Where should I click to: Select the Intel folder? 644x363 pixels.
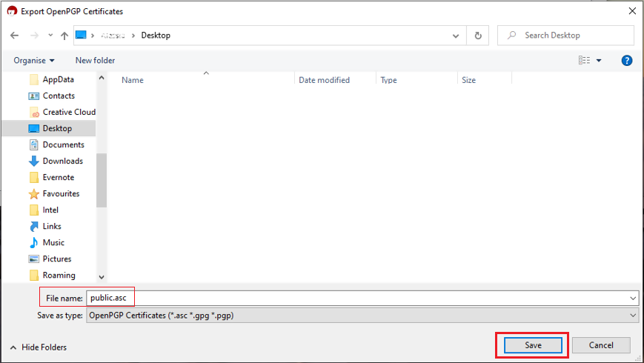(x=50, y=210)
